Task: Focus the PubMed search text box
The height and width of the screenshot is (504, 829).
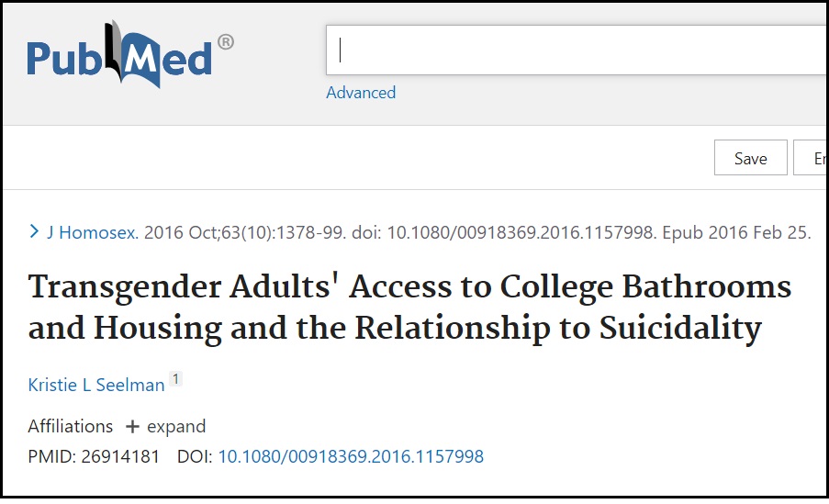Action: tap(577, 50)
